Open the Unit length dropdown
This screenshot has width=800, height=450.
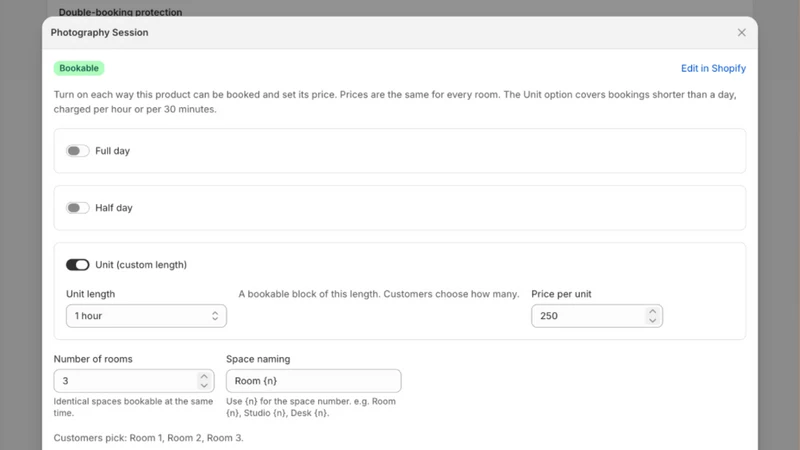(146, 316)
